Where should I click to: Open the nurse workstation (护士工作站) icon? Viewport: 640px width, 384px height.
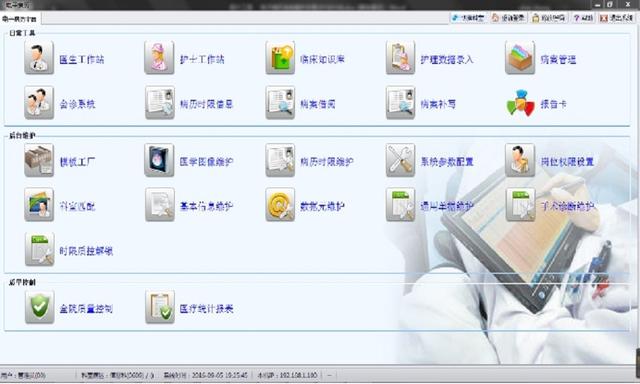tap(159, 58)
